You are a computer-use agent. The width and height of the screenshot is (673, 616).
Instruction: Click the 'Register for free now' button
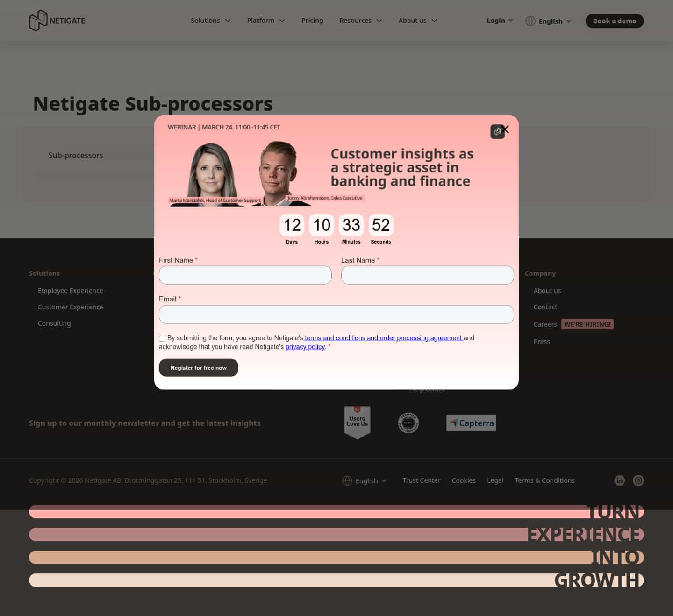pos(198,367)
